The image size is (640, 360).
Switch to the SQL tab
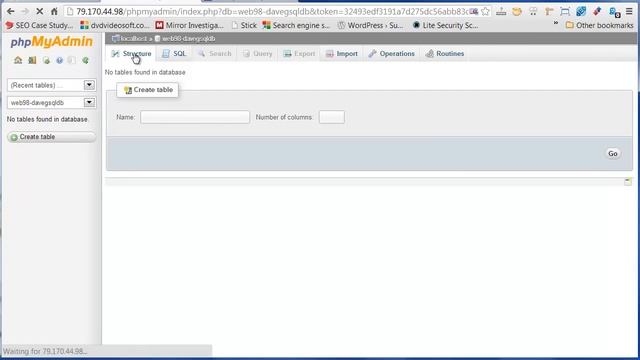pyautogui.click(x=174, y=54)
